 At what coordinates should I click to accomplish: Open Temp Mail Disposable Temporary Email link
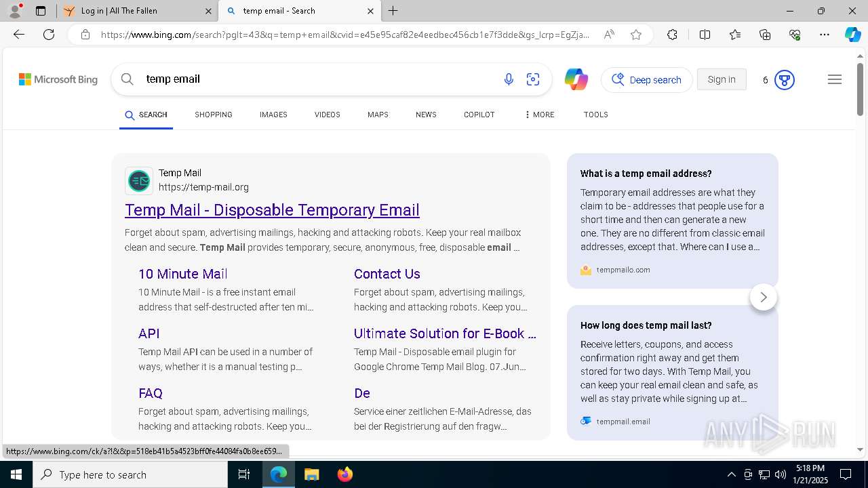click(272, 210)
